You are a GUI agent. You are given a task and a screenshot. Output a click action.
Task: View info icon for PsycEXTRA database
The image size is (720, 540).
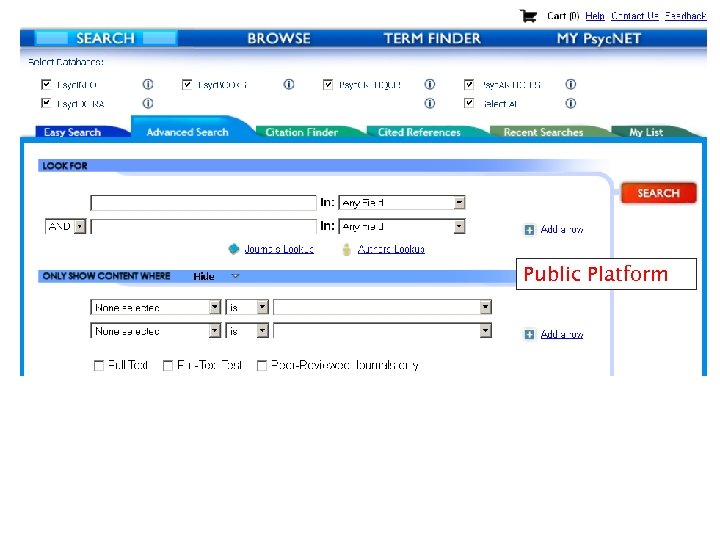click(147, 104)
